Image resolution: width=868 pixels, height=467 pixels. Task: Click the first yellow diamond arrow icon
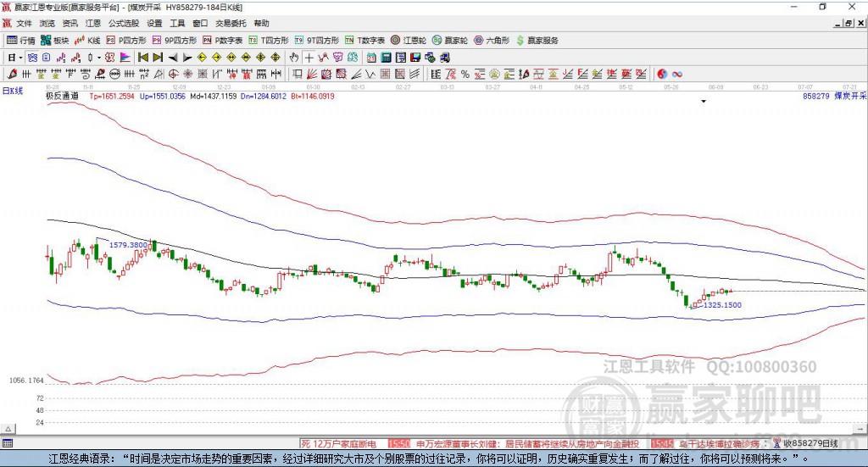click(202, 58)
